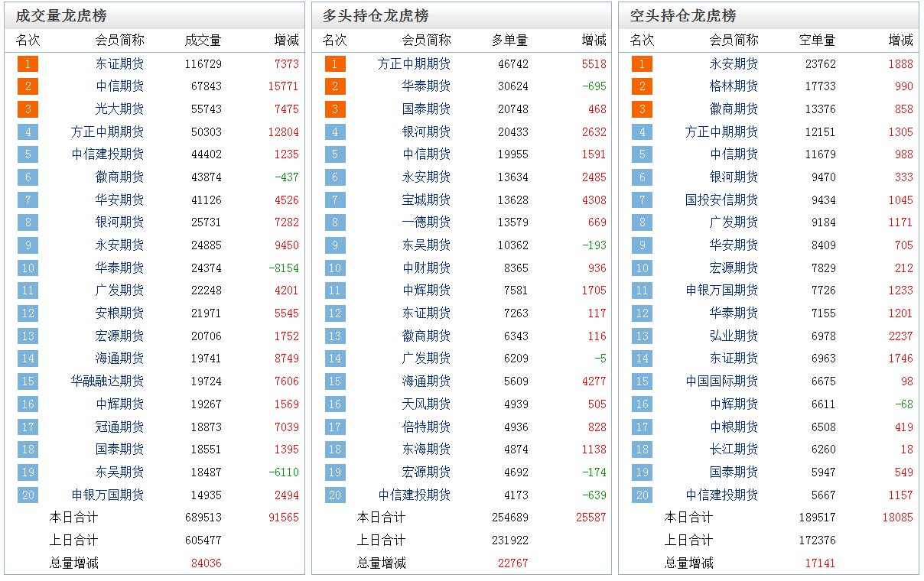The image size is (924, 581).
Task: Open 华融融达期货 member link
Action: 107,381
